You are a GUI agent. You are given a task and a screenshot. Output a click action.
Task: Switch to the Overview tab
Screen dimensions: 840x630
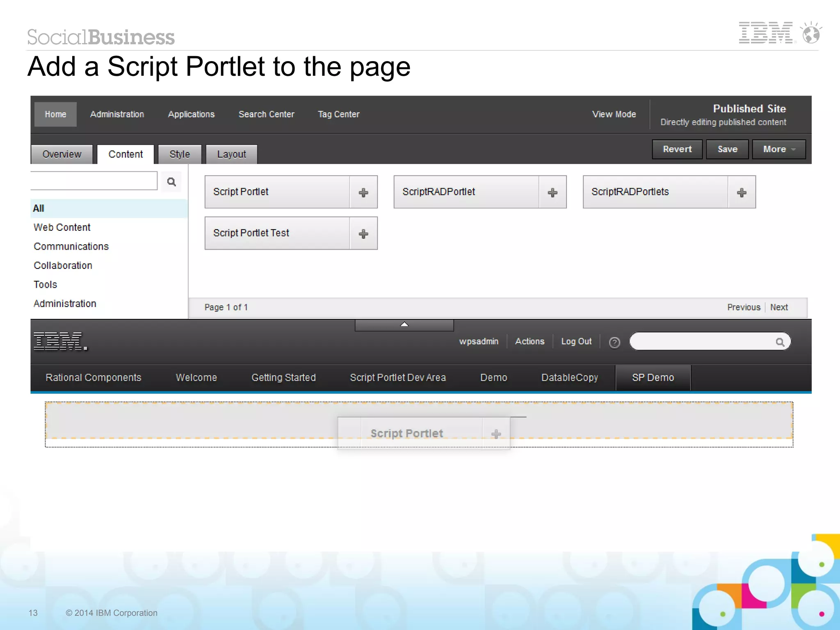tap(62, 154)
